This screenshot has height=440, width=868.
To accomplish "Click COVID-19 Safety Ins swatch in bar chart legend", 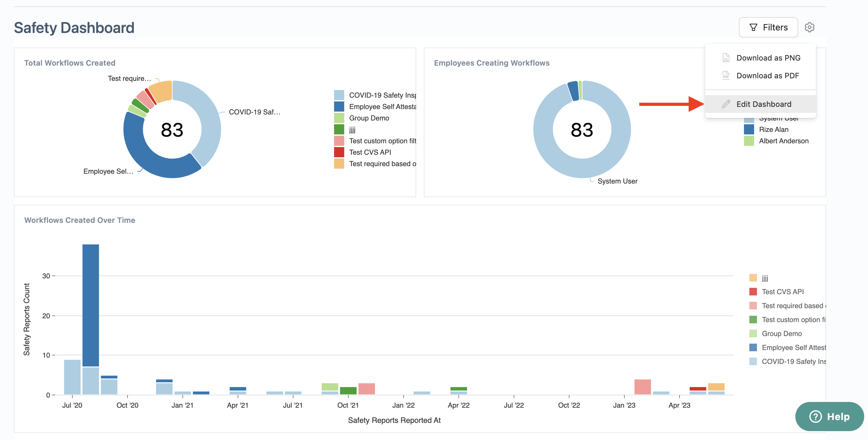I will [753, 362].
